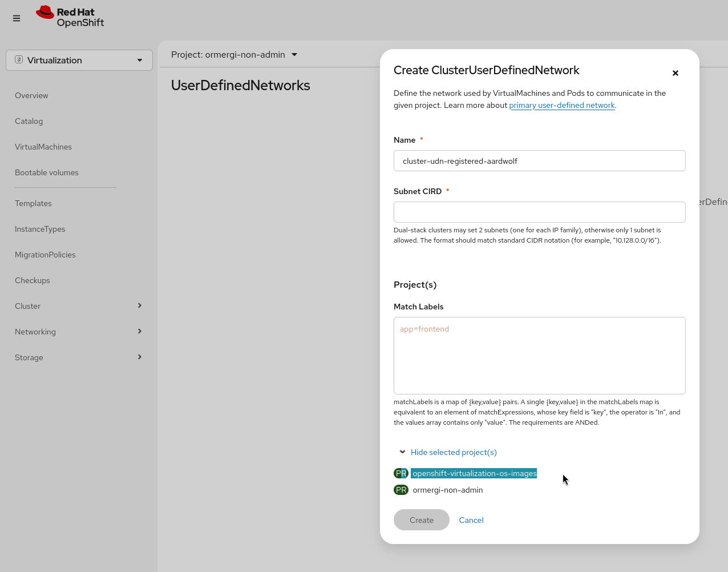The width and height of the screenshot is (728, 572).
Task: Open the hamburger navigation menu
Action: coord(17,18)
